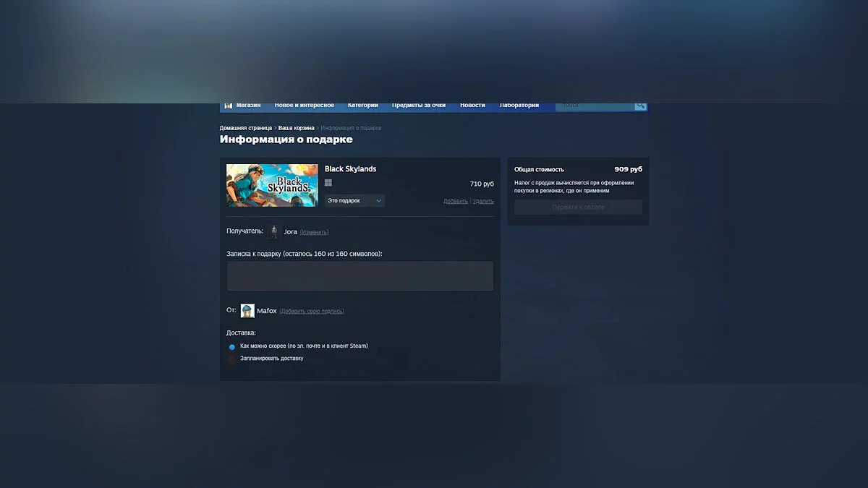Open the Категории menu
This screenshot has height=488, width=868.
click(362, 106)
